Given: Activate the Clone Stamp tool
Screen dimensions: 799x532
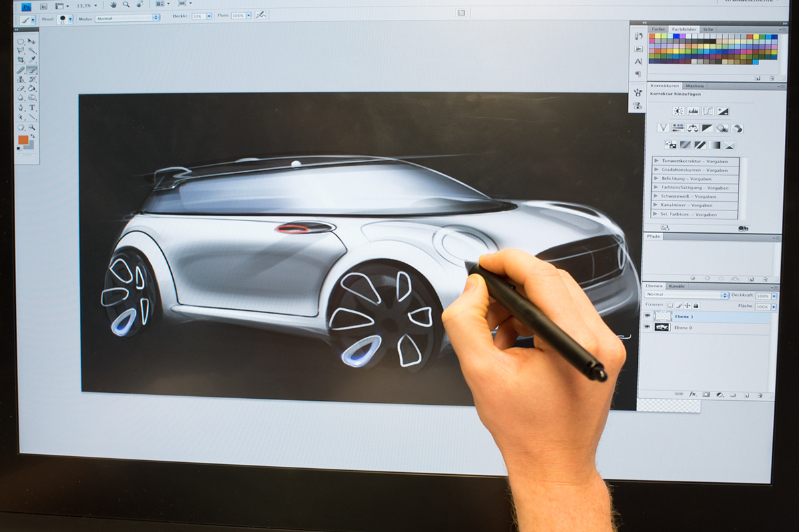Looking at the screenshot, I should [x=21, y=80].
